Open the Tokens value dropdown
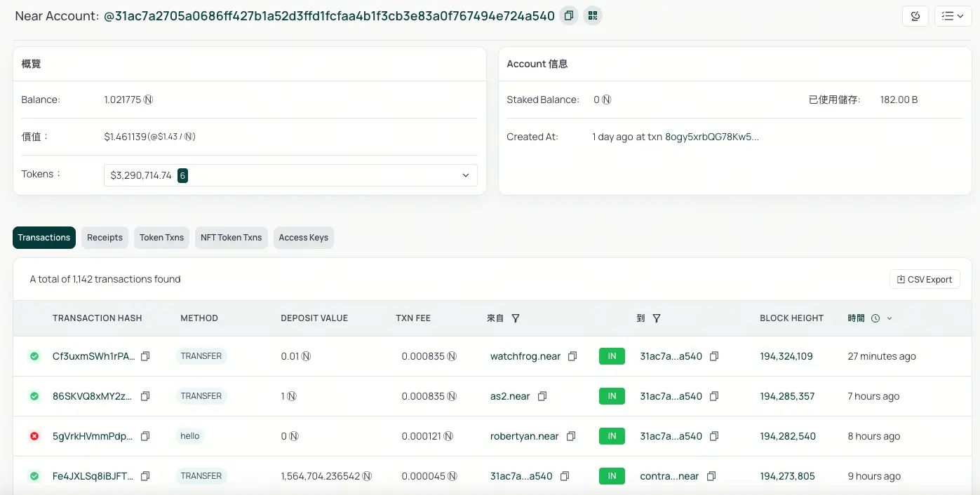Image resolution: width=980 pixels, height=495 pixels. (465, 175)
